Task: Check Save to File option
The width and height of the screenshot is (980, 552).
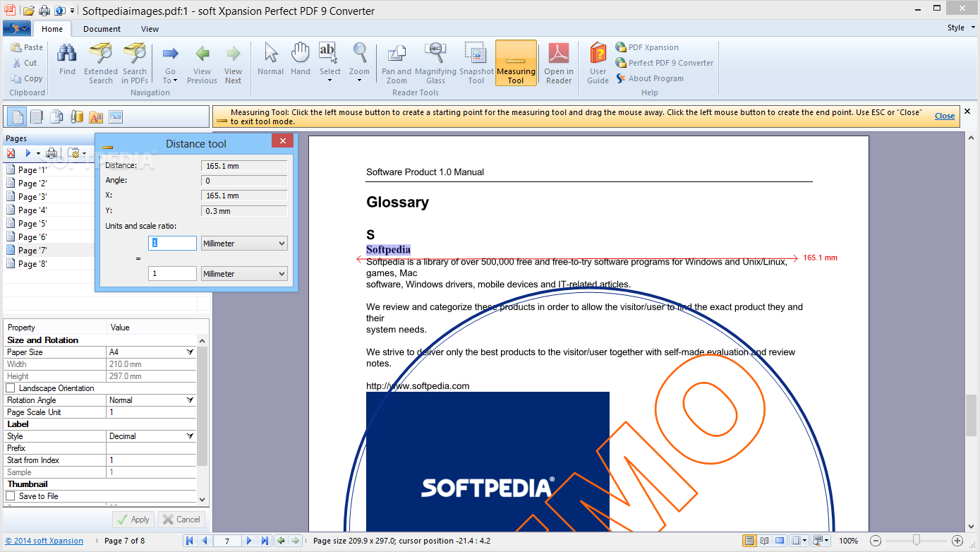Action: tap(11, 496)
